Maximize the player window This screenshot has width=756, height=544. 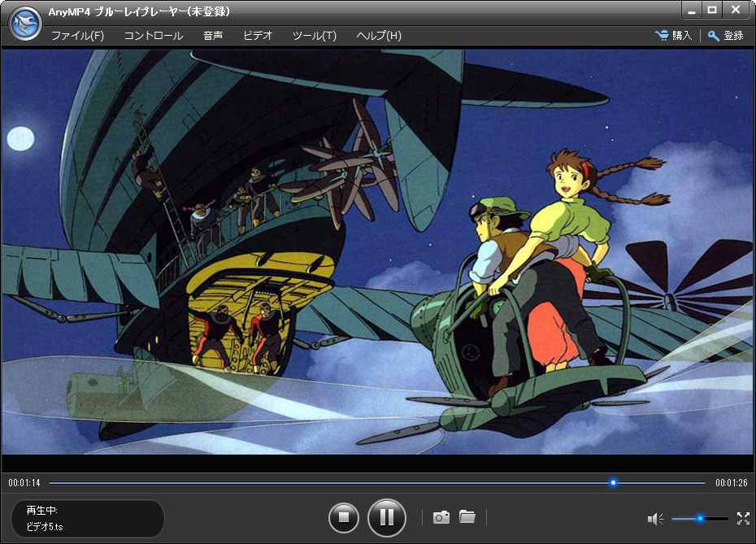712,10
